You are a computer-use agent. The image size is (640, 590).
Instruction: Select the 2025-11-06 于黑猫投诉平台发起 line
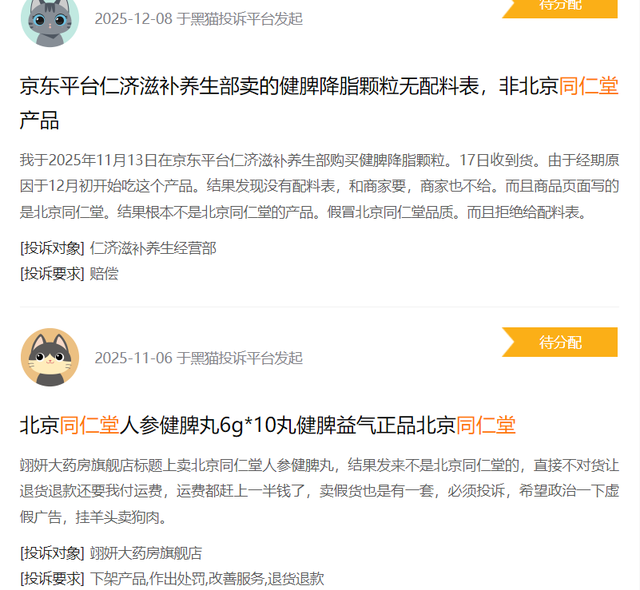click(x=199, y=358)
